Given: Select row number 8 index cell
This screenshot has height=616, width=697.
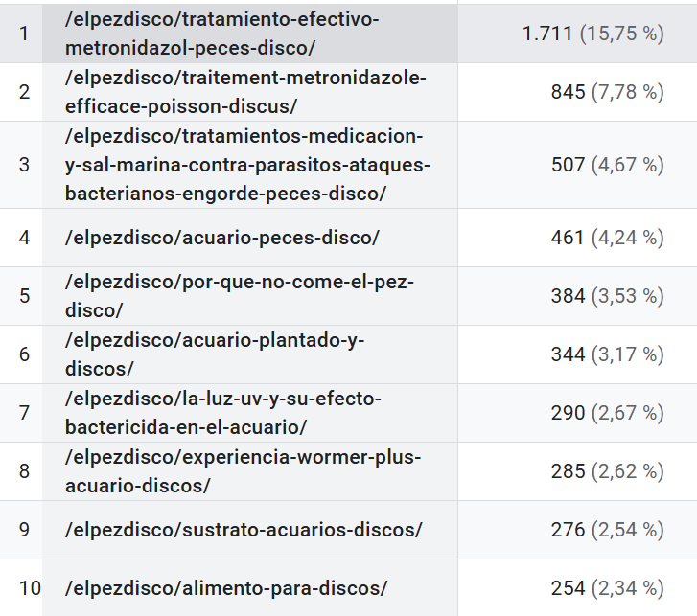Looking at the screenshot, I should pos(24,470).
